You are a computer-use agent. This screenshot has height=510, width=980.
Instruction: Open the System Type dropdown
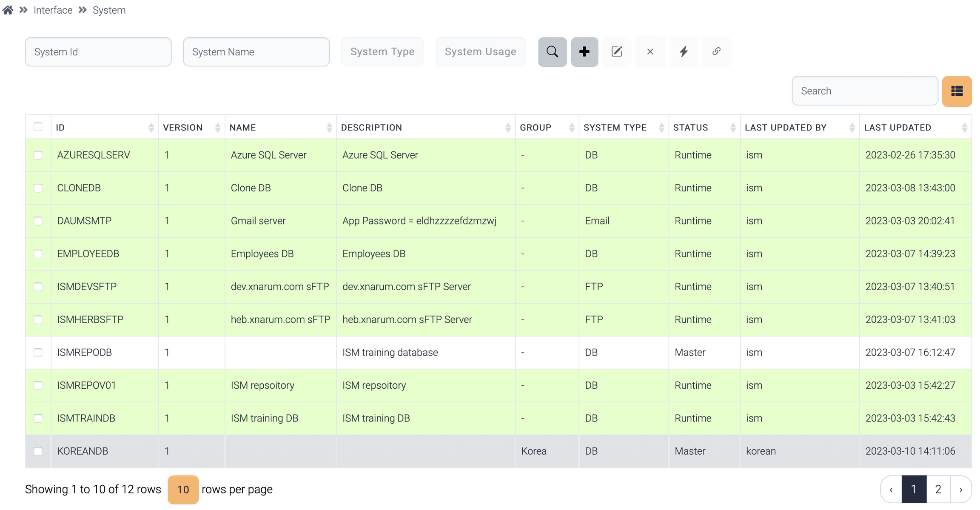click(382, 52)
